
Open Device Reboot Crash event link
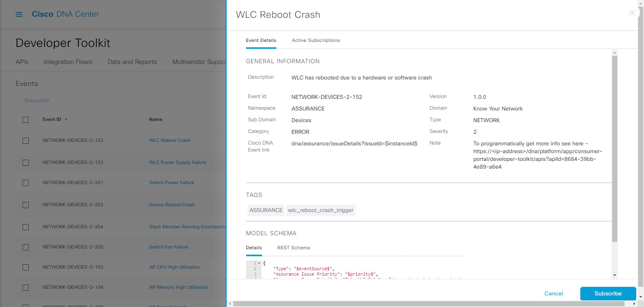172,205
